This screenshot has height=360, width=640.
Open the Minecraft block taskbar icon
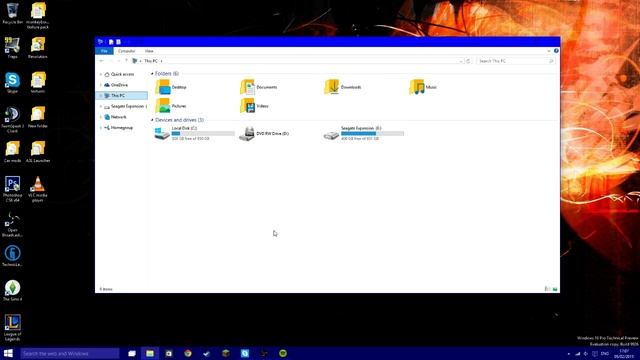coord(226,353)
